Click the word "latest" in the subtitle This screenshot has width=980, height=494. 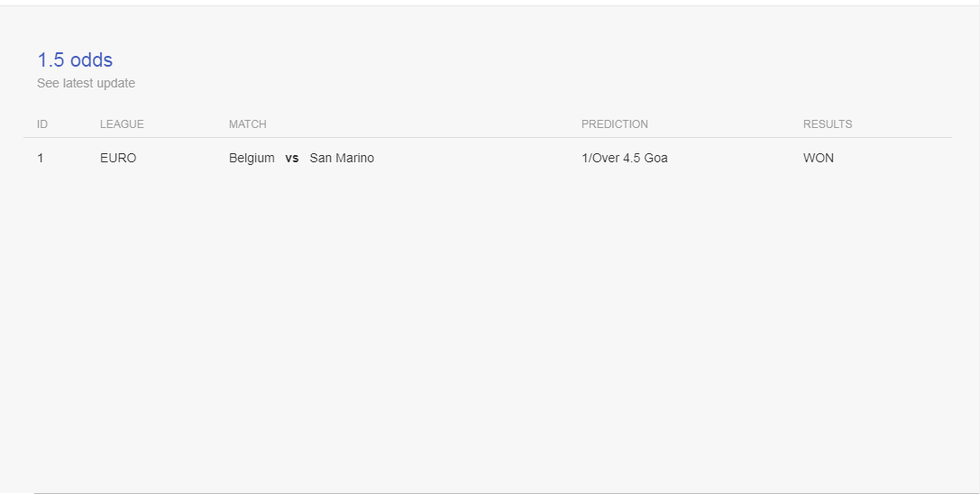78,83
